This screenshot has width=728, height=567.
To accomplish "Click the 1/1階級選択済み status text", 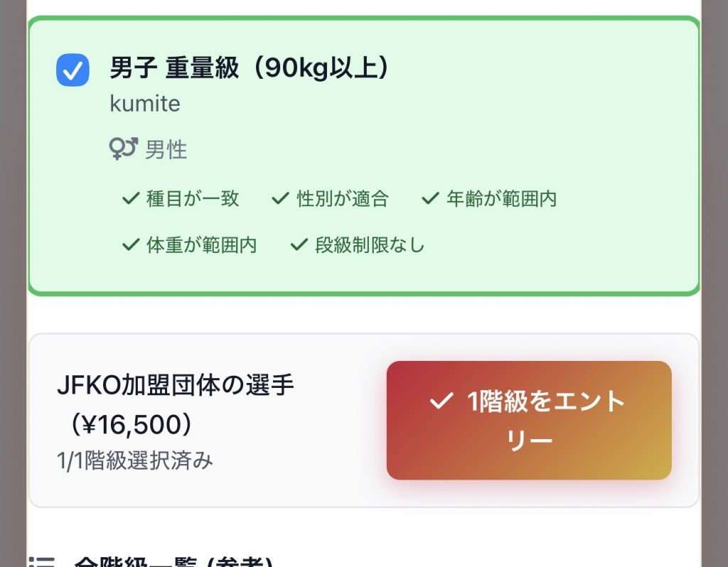I will 135,460.
